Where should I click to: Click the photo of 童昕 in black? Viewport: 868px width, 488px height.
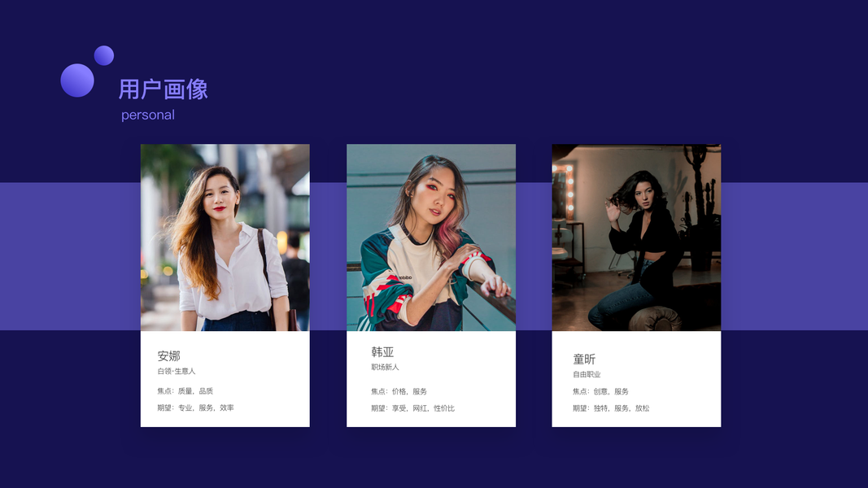coord(637,237)
